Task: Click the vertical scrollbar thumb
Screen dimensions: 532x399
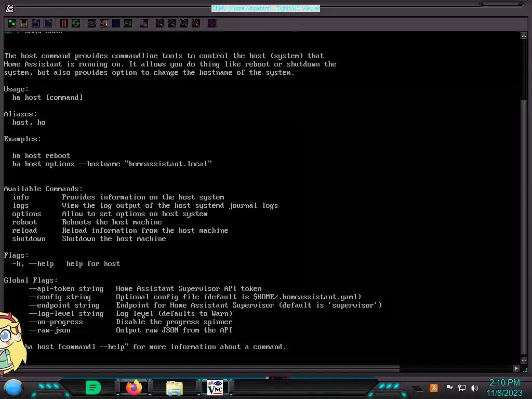Action: click(x=524, y=228)
